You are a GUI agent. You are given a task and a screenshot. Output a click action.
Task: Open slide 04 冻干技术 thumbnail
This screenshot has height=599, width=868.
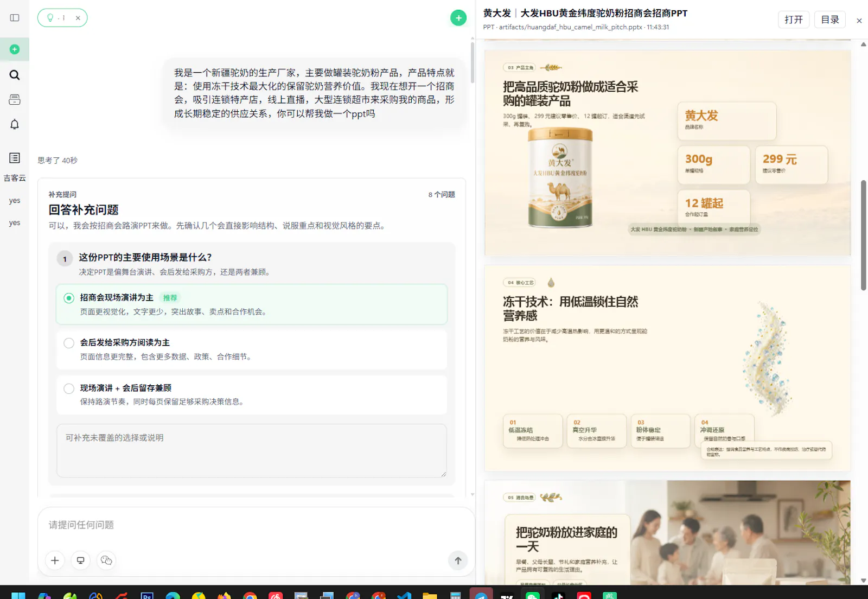(667, 368)
